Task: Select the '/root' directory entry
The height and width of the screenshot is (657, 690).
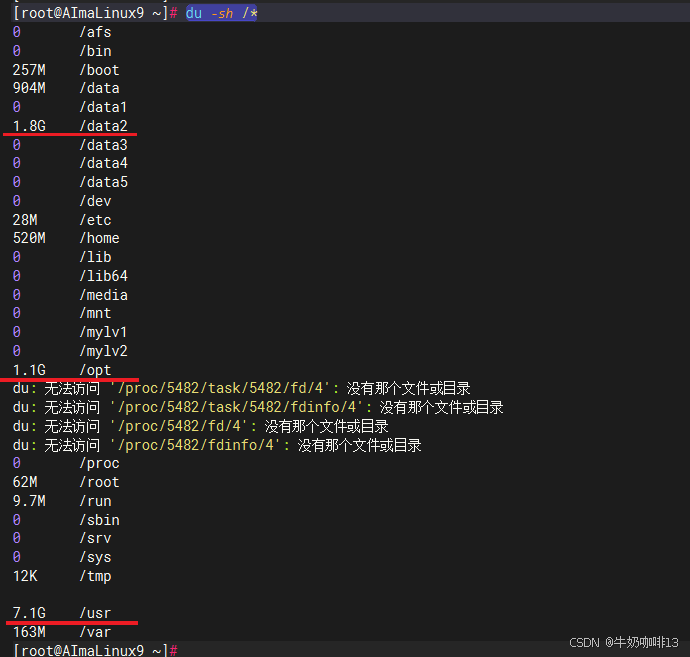Action: (99, 482)
